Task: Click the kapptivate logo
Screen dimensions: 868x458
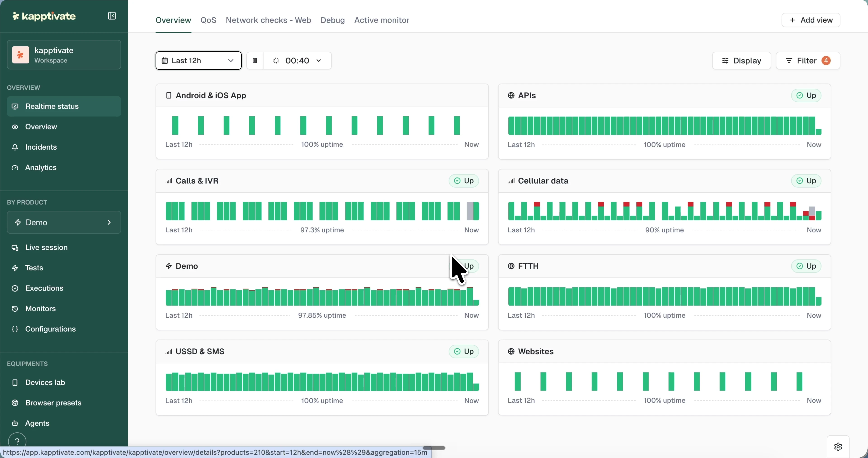Action: click(44, 16)
